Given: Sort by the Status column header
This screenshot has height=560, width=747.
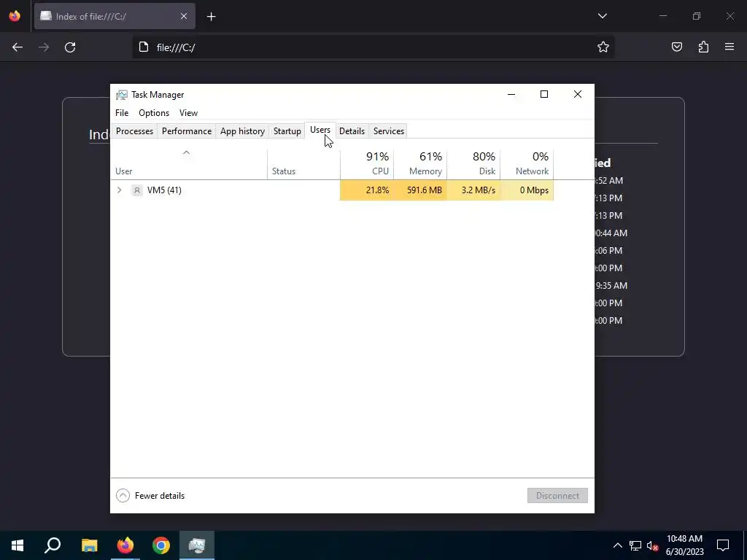Looking at the screenshot, I should 304,164.
